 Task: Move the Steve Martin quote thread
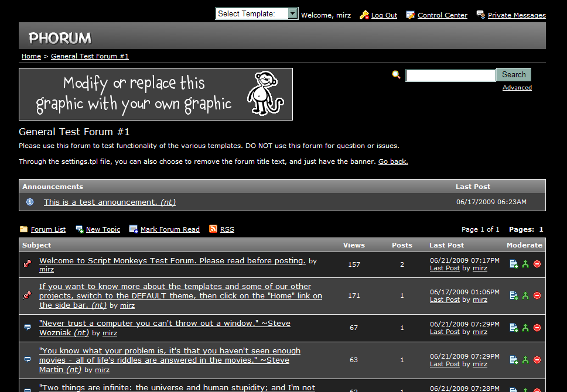[514, 360]
